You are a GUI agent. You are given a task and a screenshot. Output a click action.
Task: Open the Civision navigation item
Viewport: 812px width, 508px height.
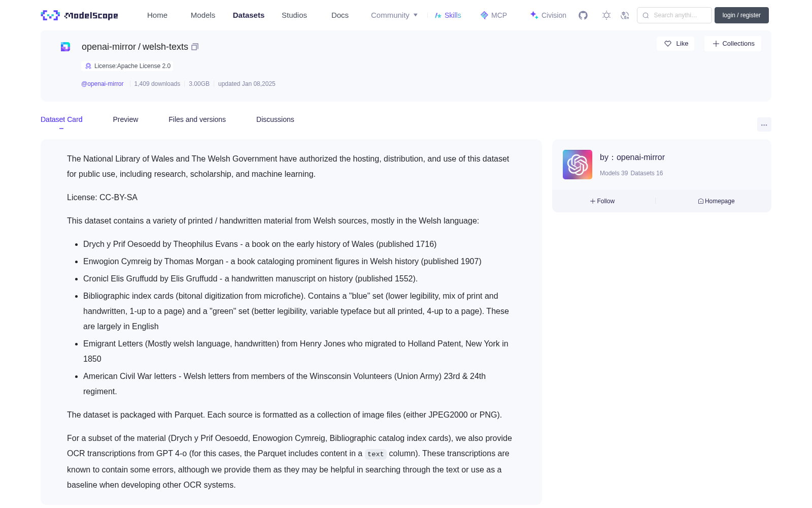(x=548, y=15)
